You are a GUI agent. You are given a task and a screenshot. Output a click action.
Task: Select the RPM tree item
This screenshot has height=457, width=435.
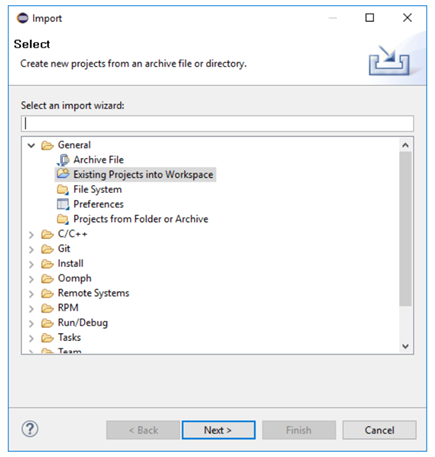click(x=68, y=308)
